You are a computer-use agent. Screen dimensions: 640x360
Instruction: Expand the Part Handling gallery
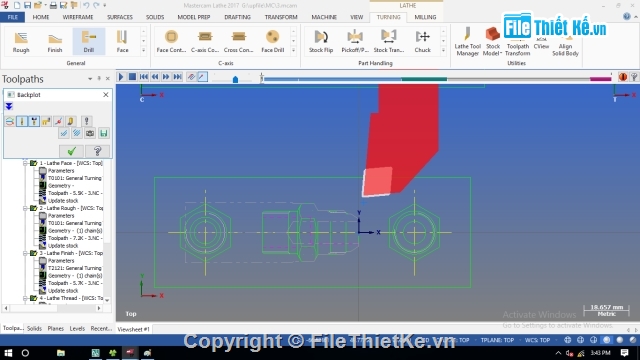pyautogui.click(x=443, y=51)
